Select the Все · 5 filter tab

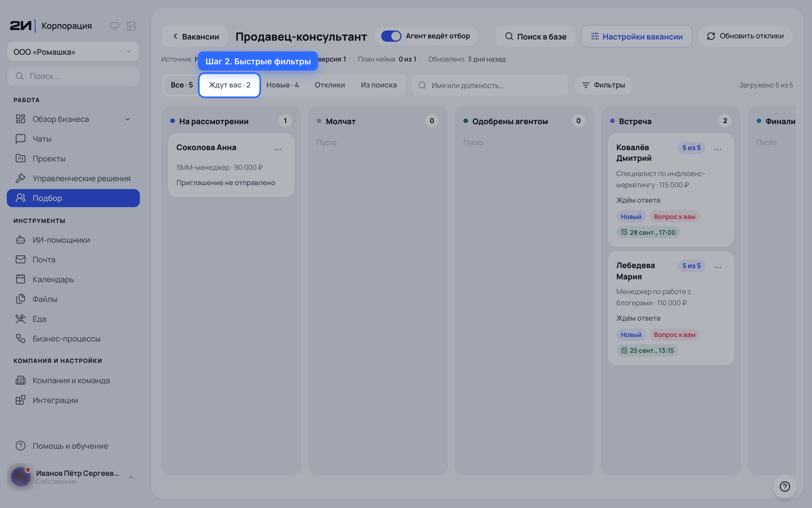(x=182, y=85)
